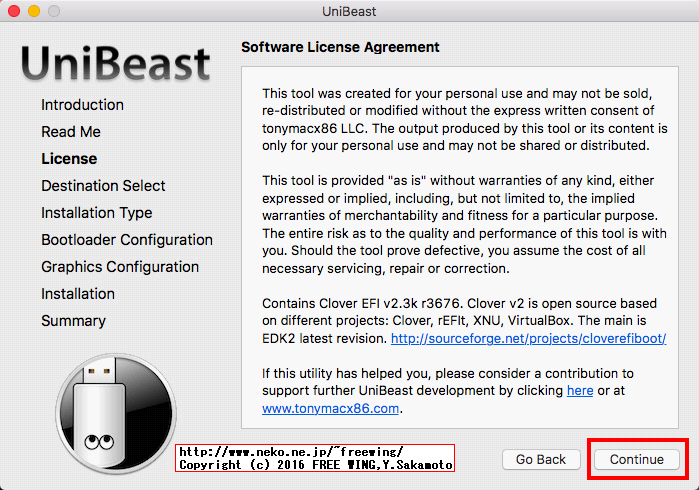Follow the 'here' contribution link

[x=580, y=391]
